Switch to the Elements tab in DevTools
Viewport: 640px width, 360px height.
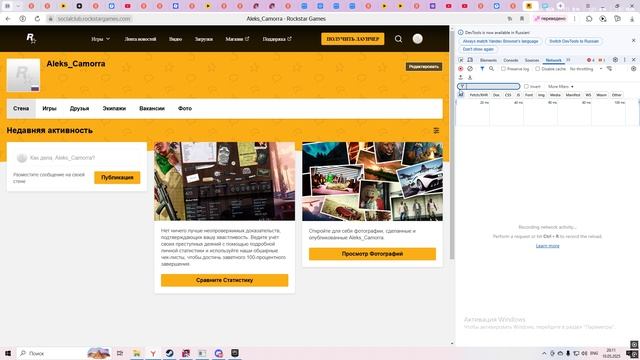[488, 60]
